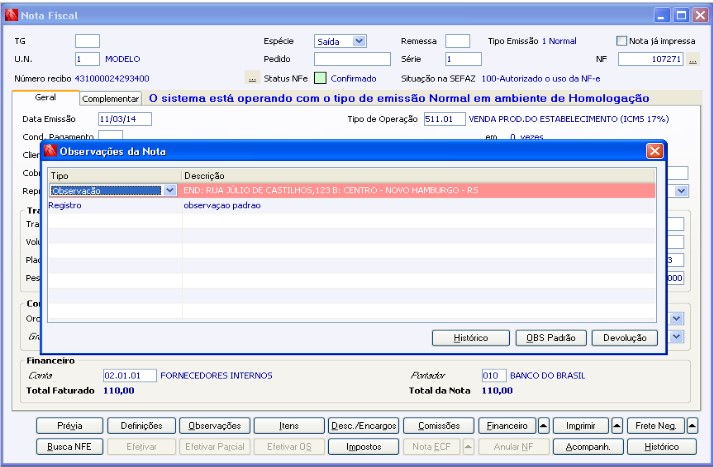Open the NF lookup ellipsis button
This screenshot has height=467, width=713.
[693, 60]
